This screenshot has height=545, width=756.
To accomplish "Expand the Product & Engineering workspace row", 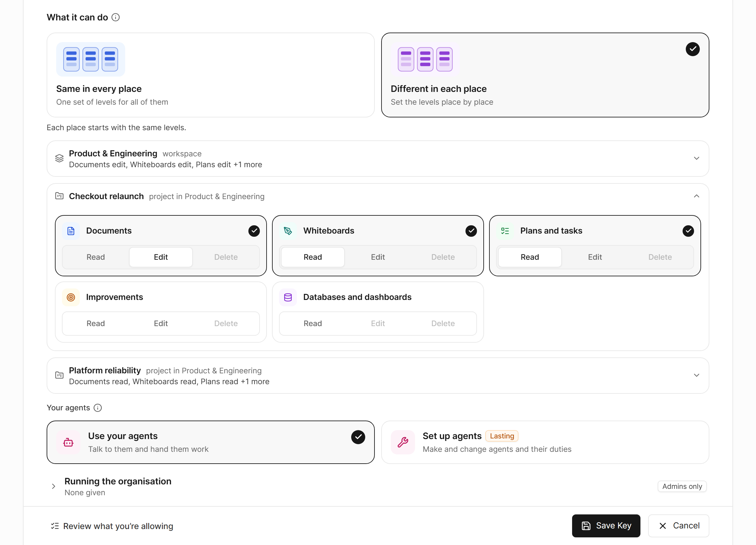I will pos(378,159).
